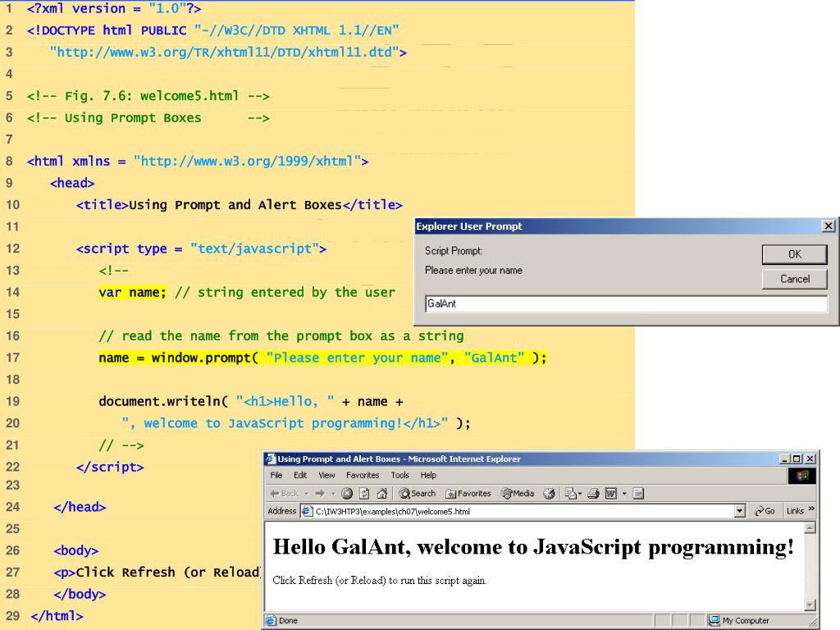Close the Explorer User Prompt dialog
The image size is (840, 630).
click(x=829, y=226)
